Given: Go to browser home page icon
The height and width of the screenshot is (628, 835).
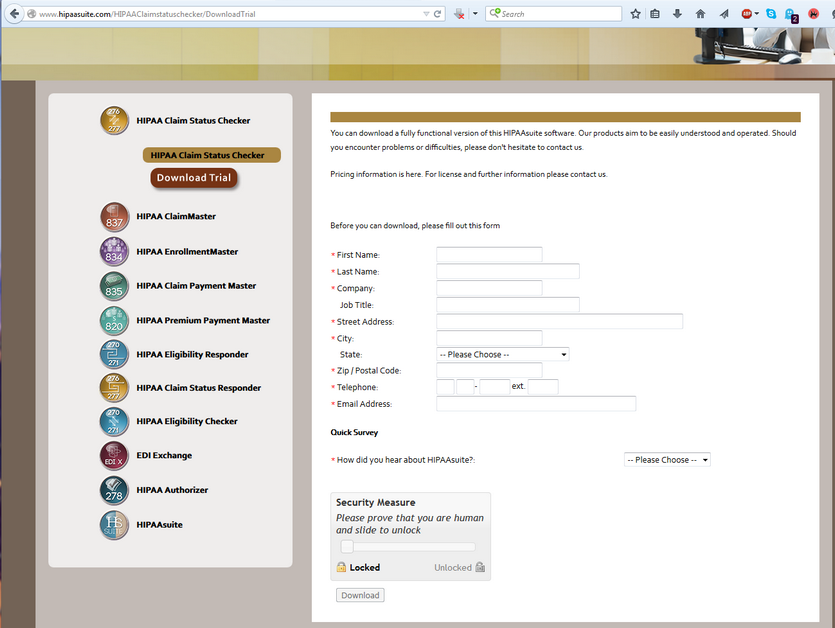Looking at the screenshot, I should pos(700,14).
